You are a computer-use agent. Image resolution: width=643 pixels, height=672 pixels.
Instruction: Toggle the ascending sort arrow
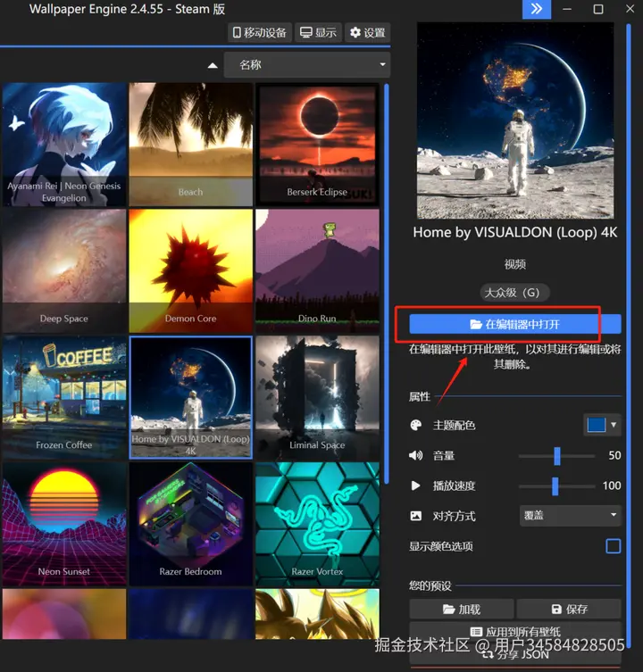pos(213,65)
